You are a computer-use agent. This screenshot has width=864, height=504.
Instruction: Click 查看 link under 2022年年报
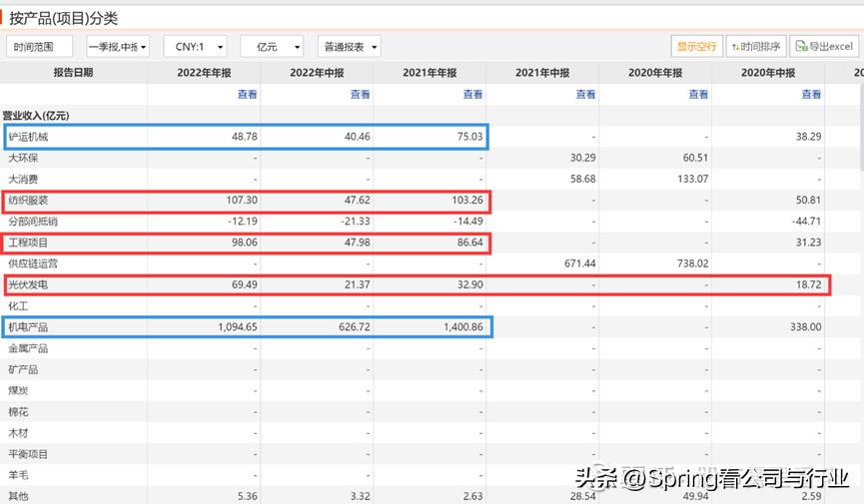[248, 94]
